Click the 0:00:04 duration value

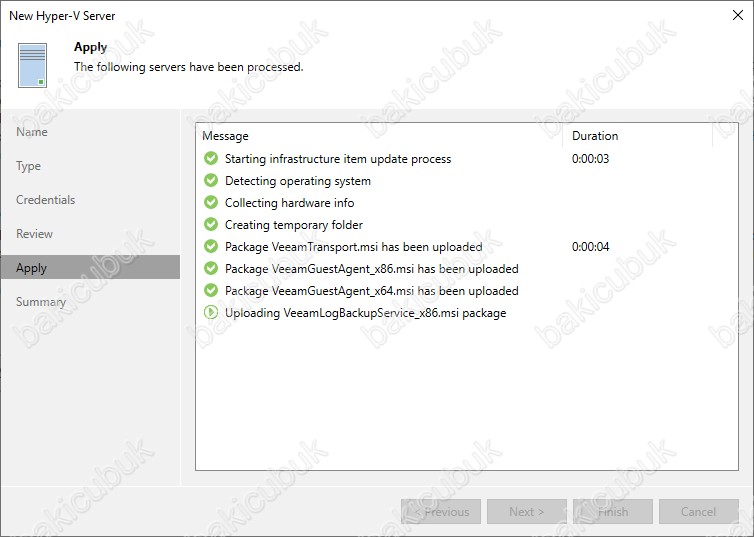pyautogui.click(x=590, y=247)
